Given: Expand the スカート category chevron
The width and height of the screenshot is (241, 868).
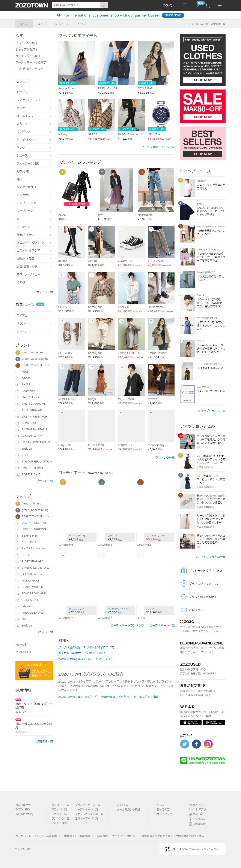Looking at the screenshot, I should [50, 124].
